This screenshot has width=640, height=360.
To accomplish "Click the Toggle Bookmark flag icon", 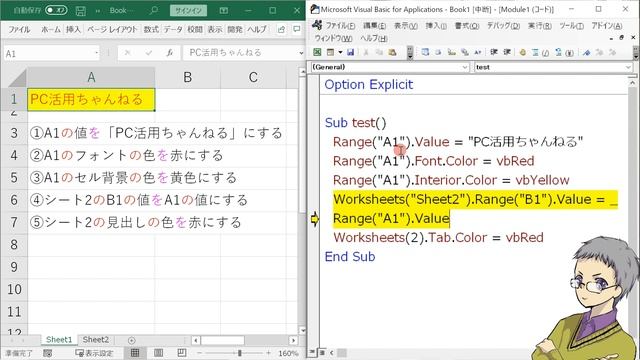I will pos(587,52).
